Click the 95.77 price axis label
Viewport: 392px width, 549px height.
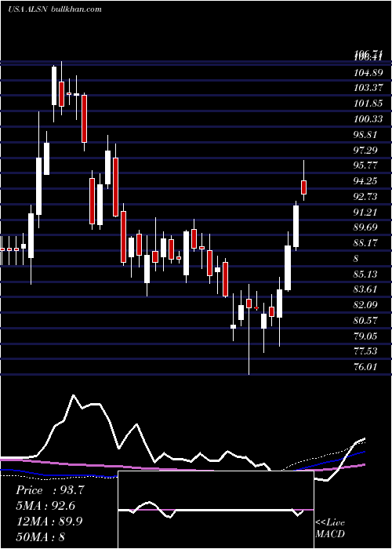(367, 165)
